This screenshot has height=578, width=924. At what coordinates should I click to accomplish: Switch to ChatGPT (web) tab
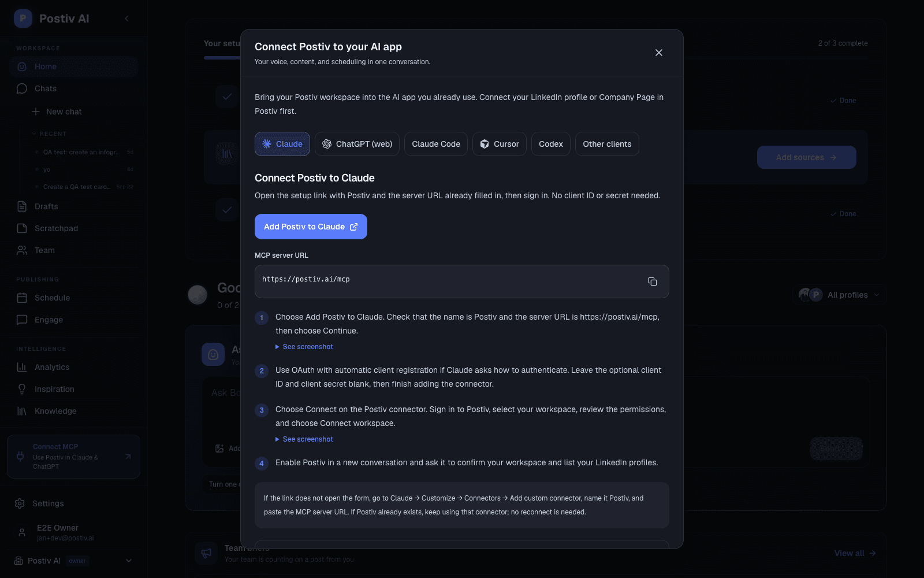357,144
